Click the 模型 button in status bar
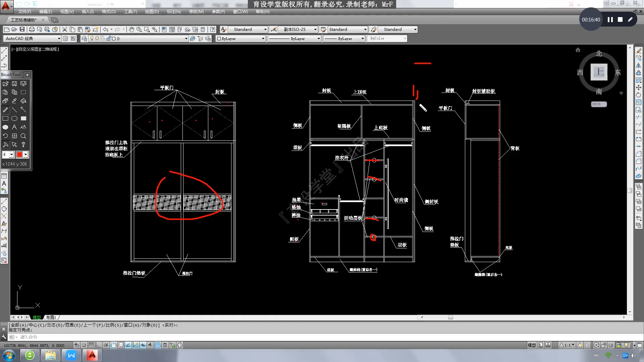The image size is (644, 362). [532, 345]
